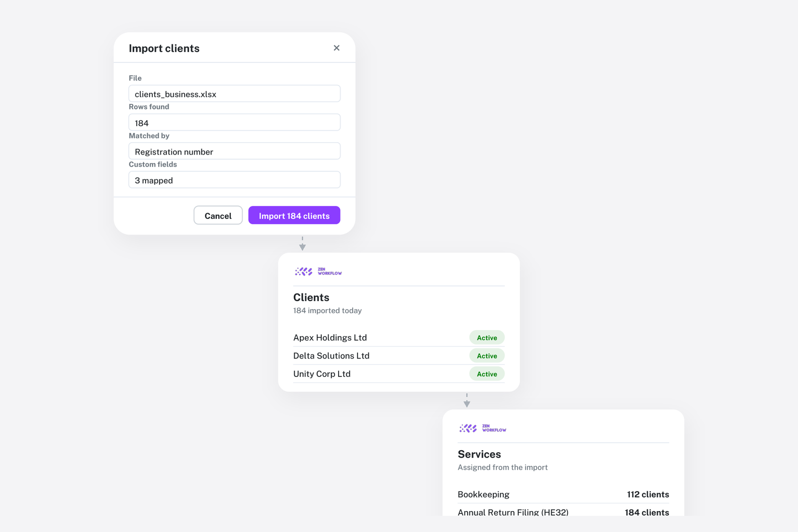Click the 'Matched by' label
The height and width of the screenshot is (532, 798).
pos(149,136)
